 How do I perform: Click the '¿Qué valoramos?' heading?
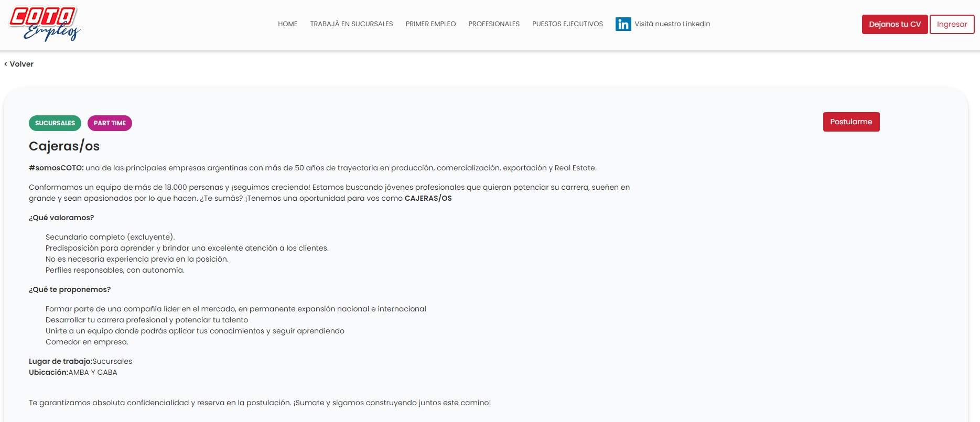point(61,218)
